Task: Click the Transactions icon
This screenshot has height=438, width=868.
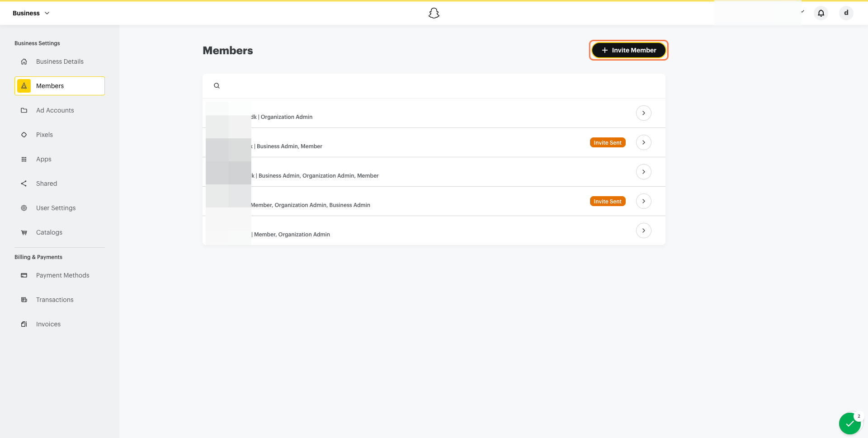Action: click(24, 300)
